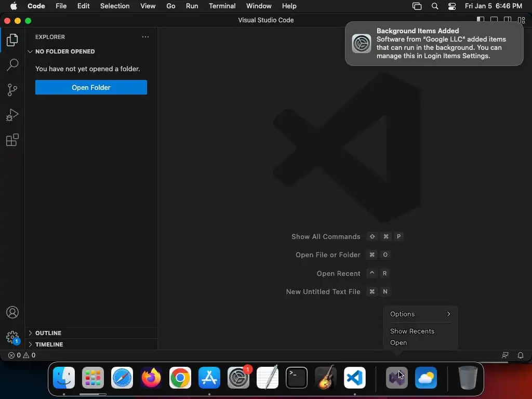The image size is (532, 399).
Task: Click Open File or Folder hint text
Action: pyautogui.click(x=328, y=255)
